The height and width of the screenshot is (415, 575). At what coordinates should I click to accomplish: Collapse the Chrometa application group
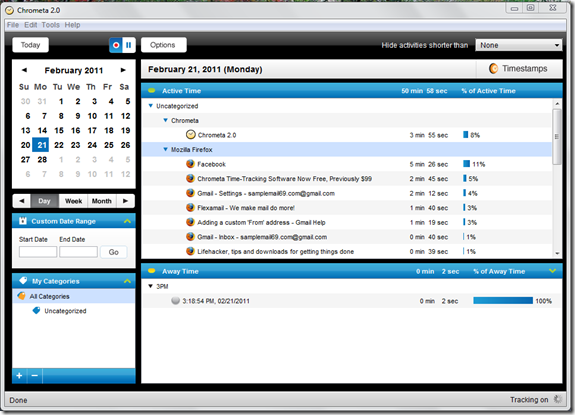165,120
